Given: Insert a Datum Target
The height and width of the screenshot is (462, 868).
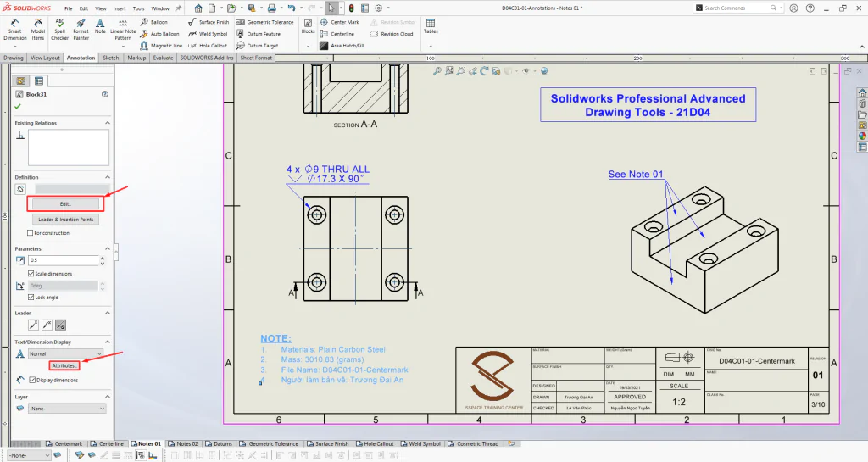Looking at the screenshot, I should pos(258,46).
